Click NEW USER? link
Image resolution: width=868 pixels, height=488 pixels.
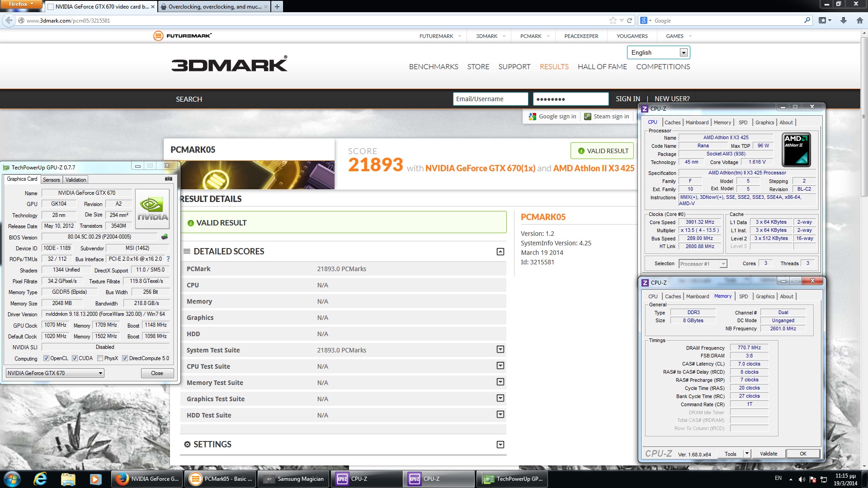click(672, 99)
